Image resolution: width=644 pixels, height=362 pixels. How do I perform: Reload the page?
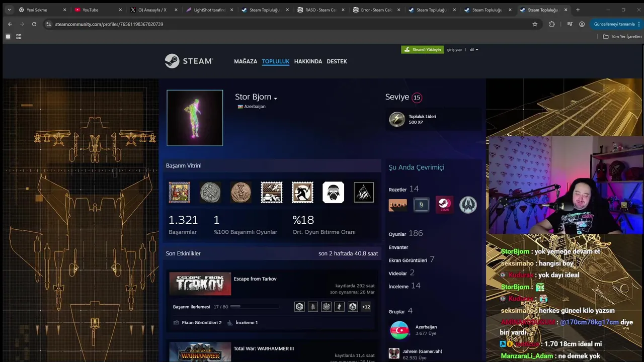[x=34, y=24]
